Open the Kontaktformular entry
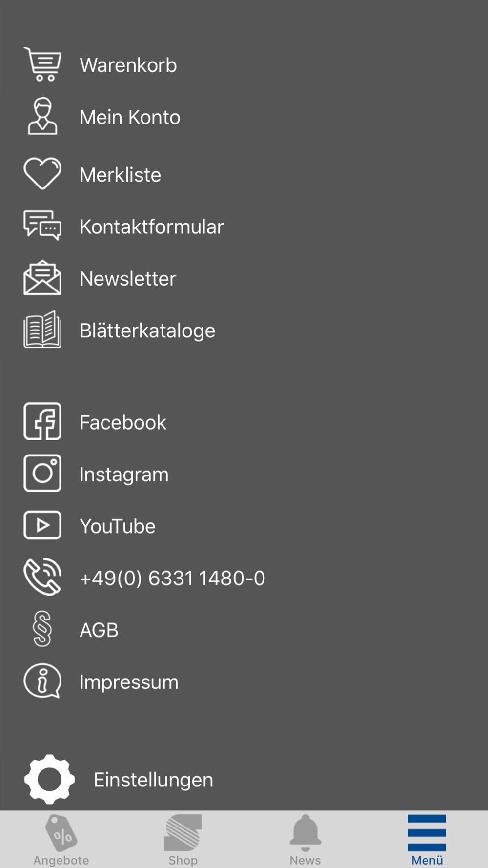This screenshot has width=488, height=868. tap(151, 227)
